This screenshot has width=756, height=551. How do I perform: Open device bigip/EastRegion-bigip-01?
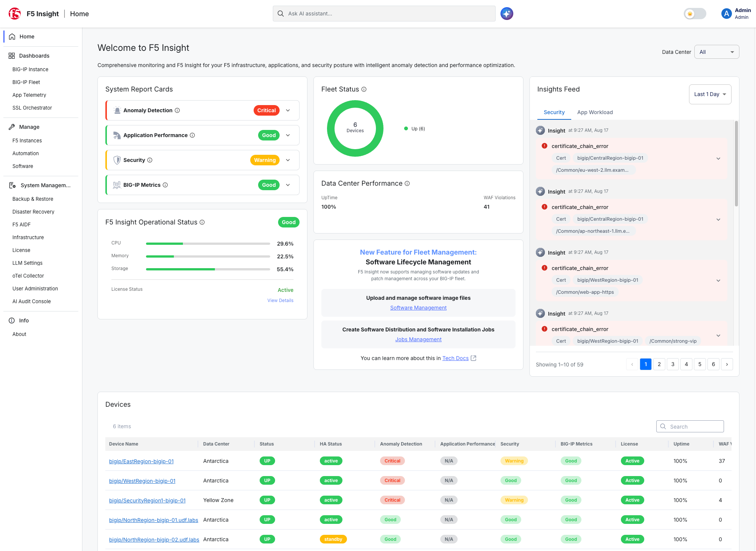click(141, 461)
